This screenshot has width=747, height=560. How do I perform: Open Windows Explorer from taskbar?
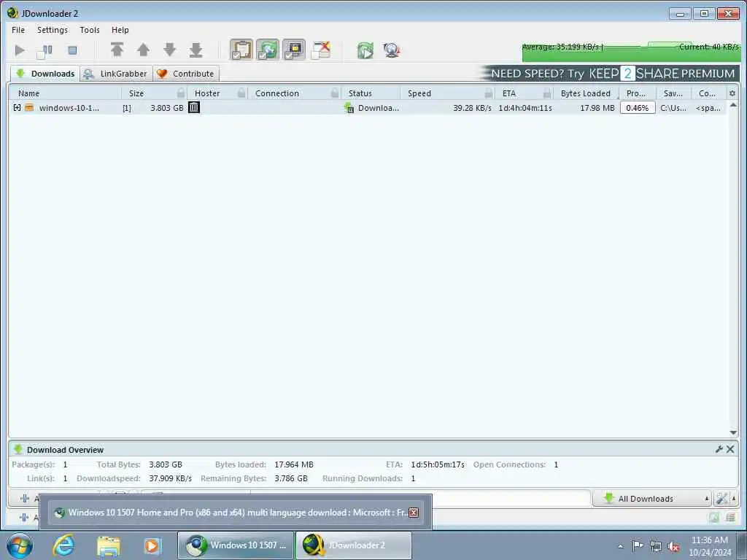pos(109,545)
